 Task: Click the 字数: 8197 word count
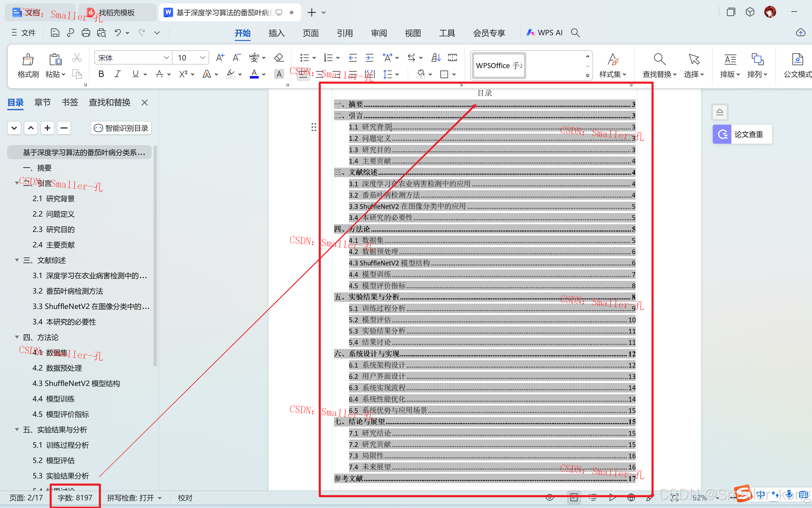(75, 498)
